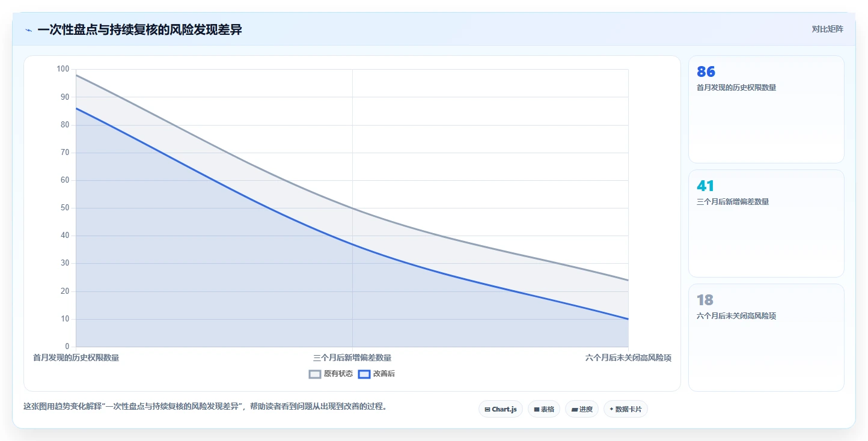
Task: Click x-axis label 三个月后新增偏差数量
Action: 352,357
